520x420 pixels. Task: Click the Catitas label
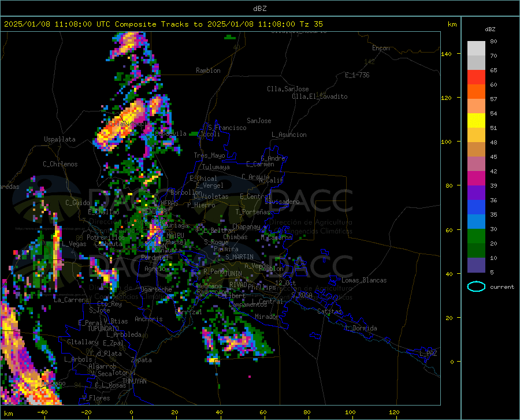pos(329,311)
